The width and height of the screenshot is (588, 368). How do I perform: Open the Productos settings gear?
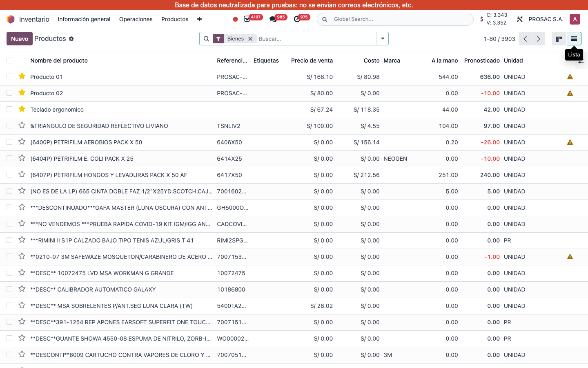click(71, 39)
